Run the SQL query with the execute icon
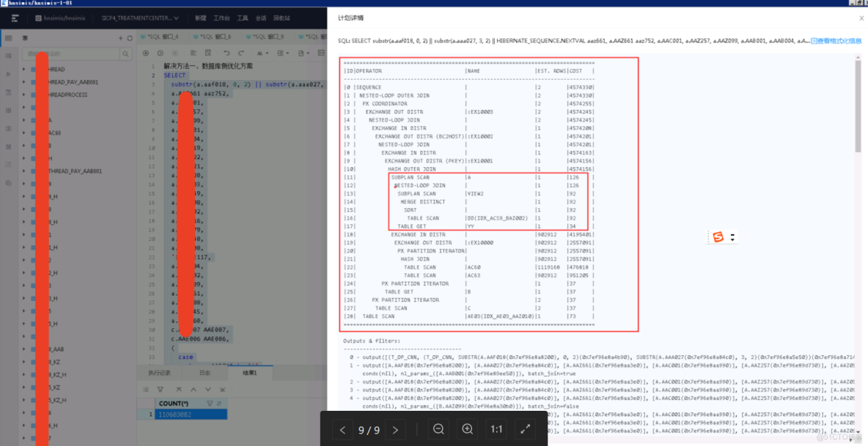The width and height of the screenshot is (868, 446). point(146,53)
